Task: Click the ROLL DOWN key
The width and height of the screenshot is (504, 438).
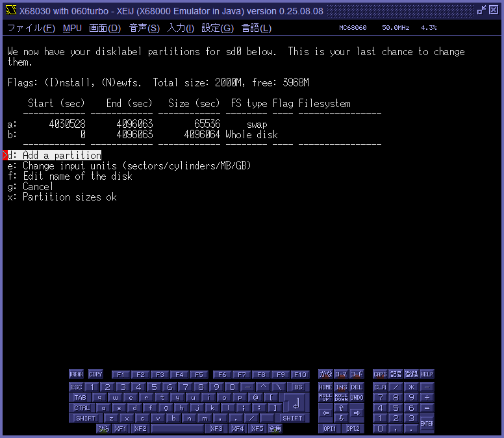Action: point(341,398)
